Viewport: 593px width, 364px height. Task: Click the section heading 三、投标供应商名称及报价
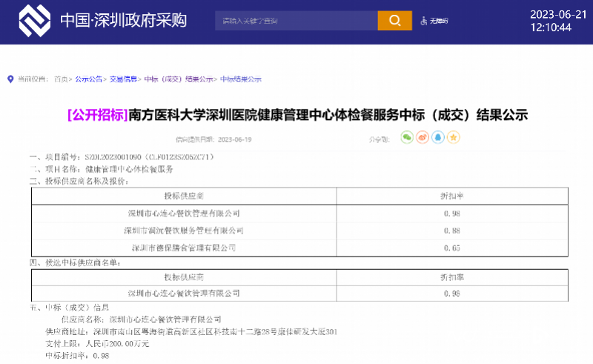[79, 181]
